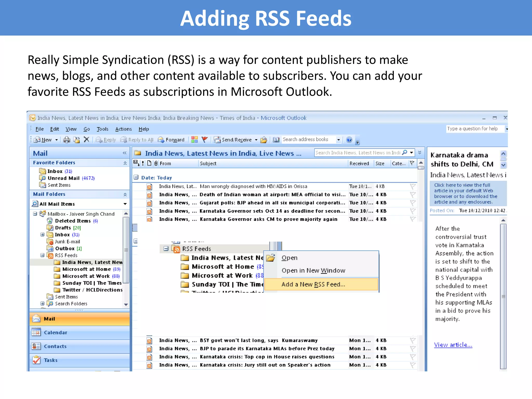Open the Deleted Items folder
This screenshot has width=532, height=399.
click(72, 221)
